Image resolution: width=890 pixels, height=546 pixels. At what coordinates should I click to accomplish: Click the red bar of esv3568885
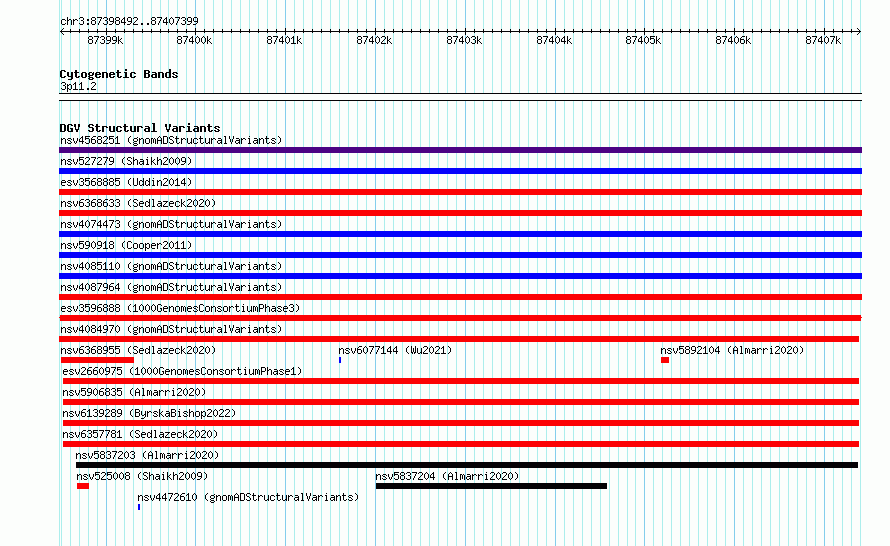(x=460, y=192)
